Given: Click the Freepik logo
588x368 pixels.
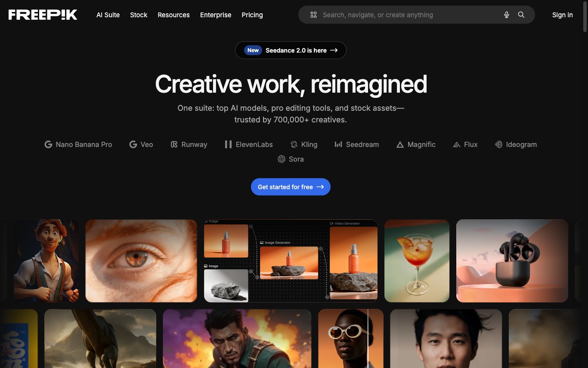Looking at the screenshot, I should pyautogui.click(x=43, y=15).
